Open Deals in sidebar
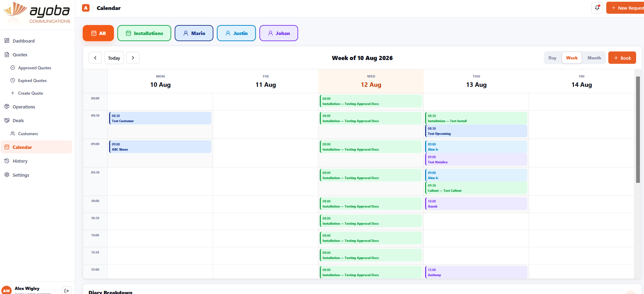This screenshot has height=294, width=644. point(36,120)
